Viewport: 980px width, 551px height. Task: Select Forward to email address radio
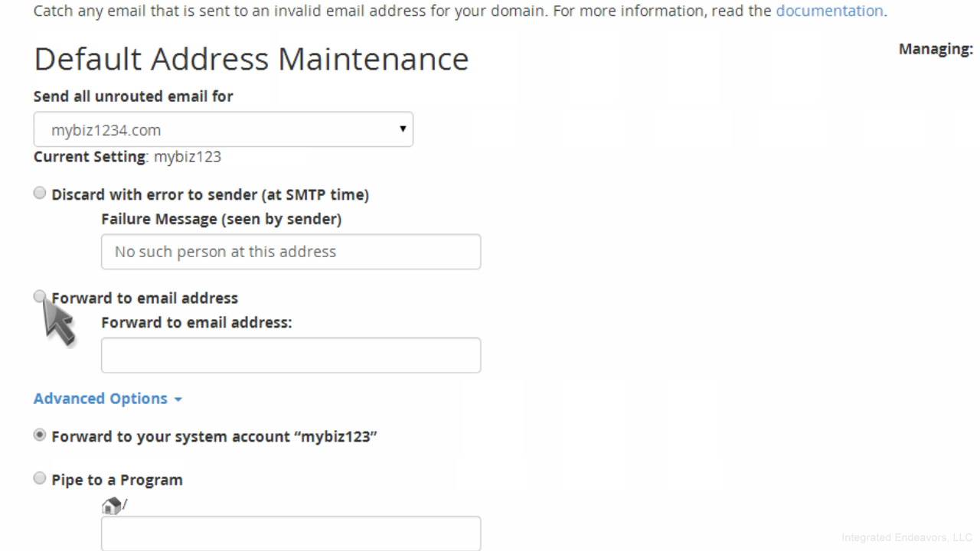coord(40,297)
